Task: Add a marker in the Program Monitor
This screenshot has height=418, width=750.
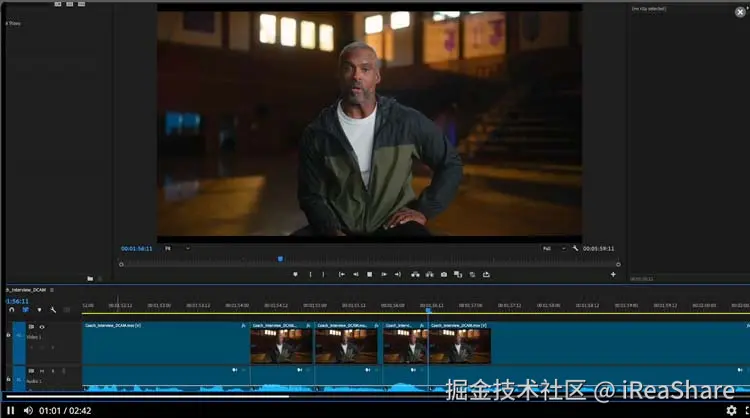Action: pyautogui.click(x=295, y=275)
